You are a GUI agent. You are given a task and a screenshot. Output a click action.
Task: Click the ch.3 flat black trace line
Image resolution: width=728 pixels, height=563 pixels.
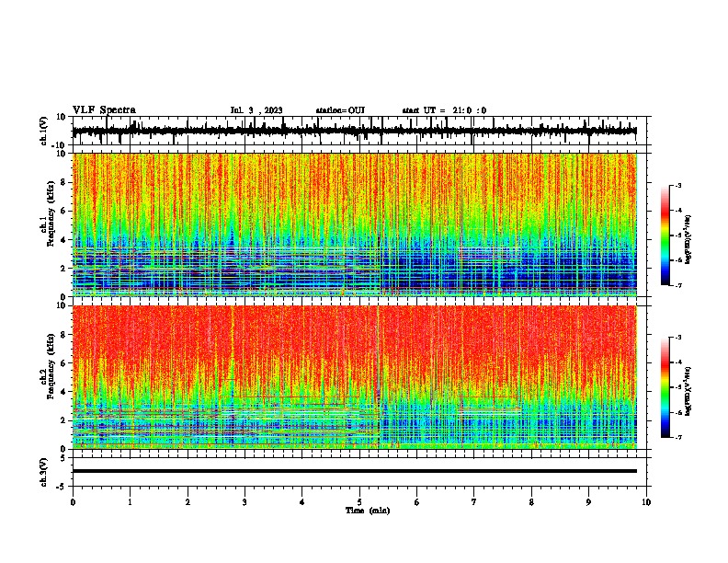click(355, 471)
